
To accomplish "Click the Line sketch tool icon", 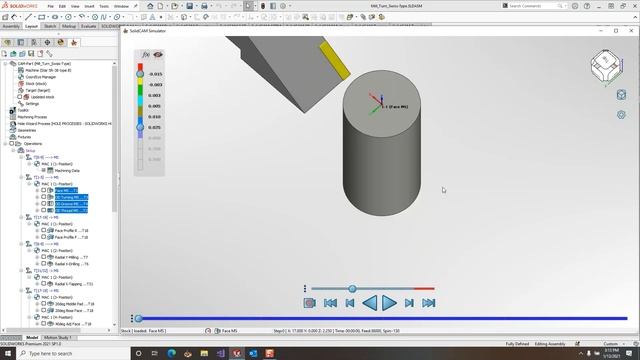I will tap(28, 17).
